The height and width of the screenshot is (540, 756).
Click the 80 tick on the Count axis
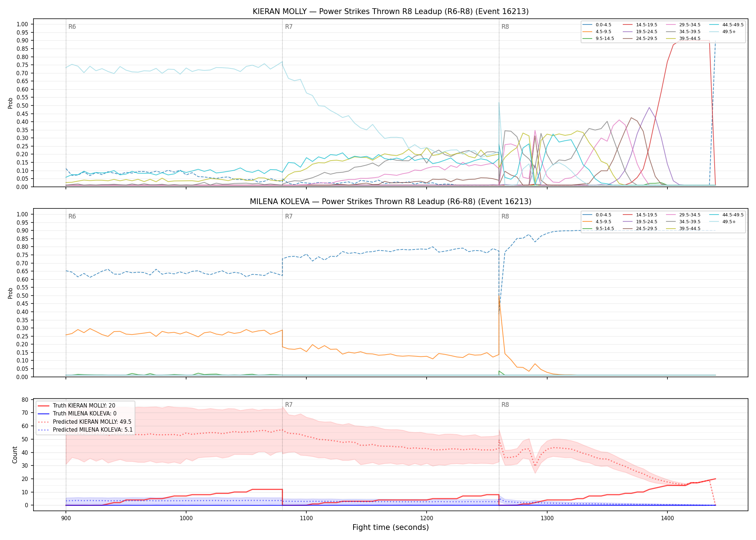(x=25, y=400)
